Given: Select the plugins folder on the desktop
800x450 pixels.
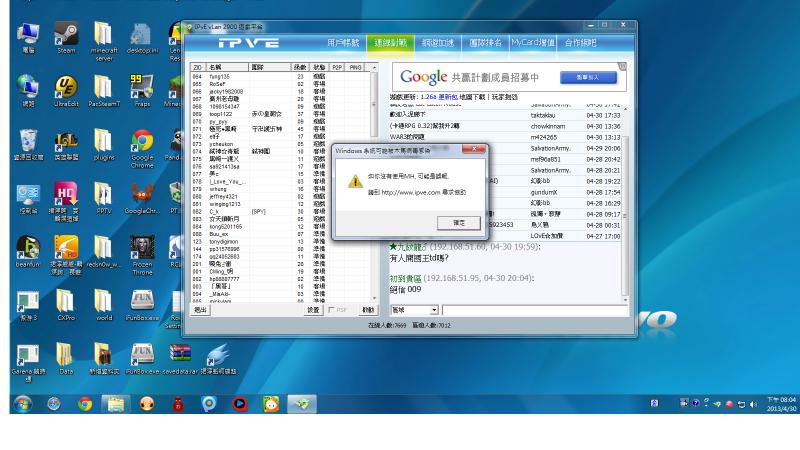Looking at the screenshot, I should pos(104,144).
